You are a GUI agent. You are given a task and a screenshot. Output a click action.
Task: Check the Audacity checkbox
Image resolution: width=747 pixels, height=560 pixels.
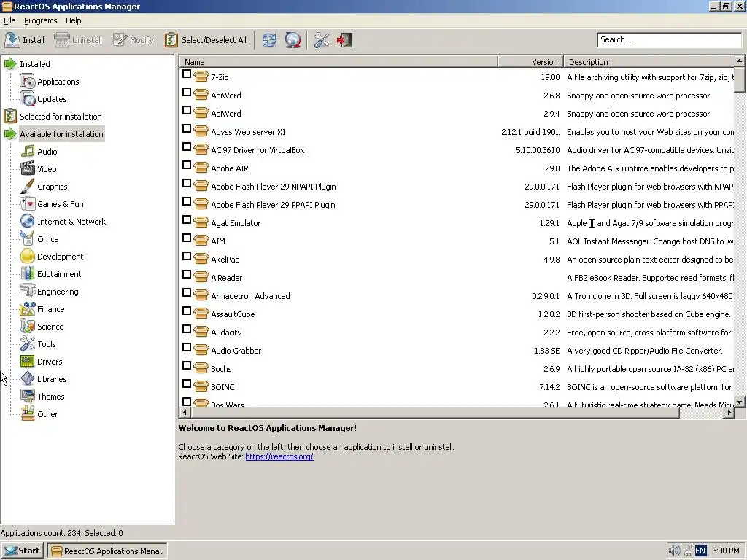(187, 329)
